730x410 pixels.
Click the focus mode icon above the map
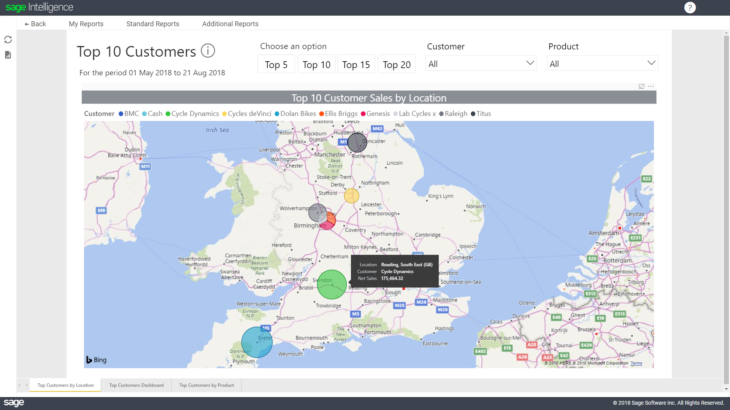coord(642,86)
